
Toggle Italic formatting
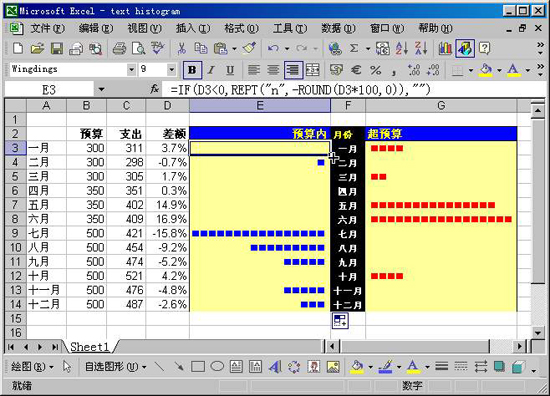pyautogui.click(x=211, y=70)
